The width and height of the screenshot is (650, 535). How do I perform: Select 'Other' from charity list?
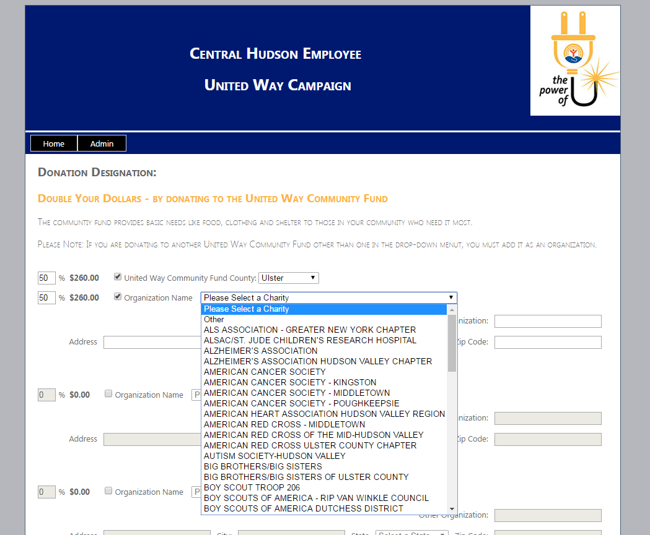click(324, 320)
